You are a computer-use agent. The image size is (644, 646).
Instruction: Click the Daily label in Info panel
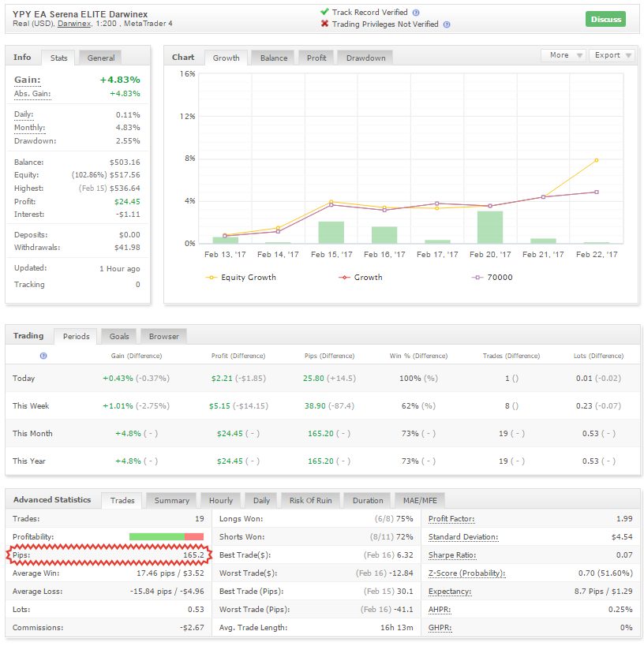click(x=24, y=114)
